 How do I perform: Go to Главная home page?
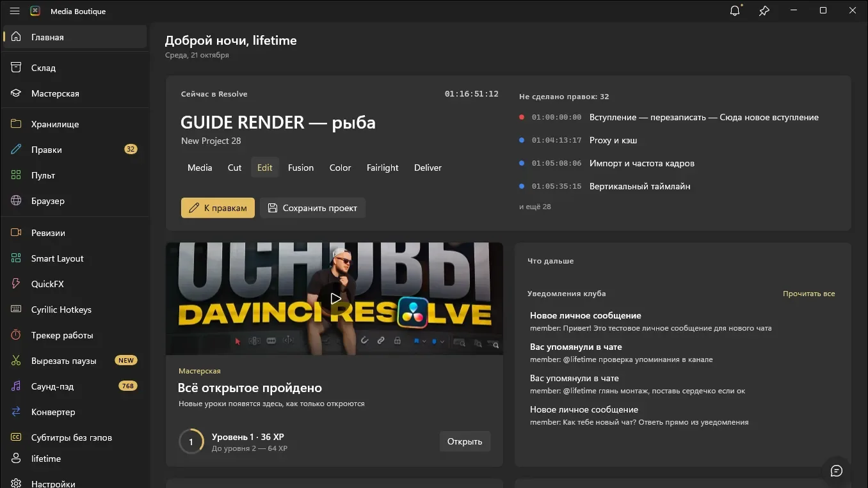[x=75, y=37]
